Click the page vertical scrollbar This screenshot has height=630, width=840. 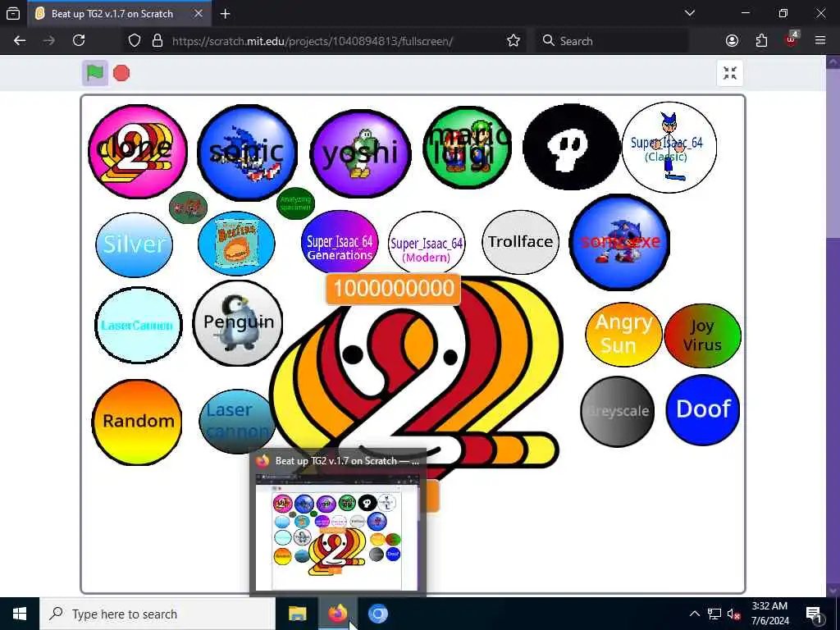point(833,325)
